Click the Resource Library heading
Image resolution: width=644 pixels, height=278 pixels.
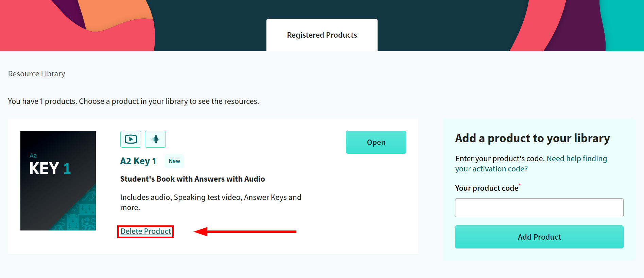click(x=37, y=74)
